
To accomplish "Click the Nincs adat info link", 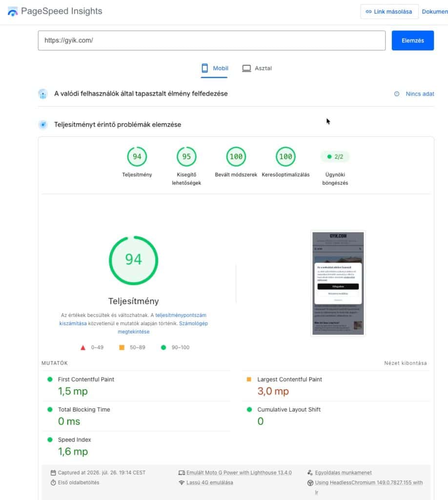I will (x=420, y=94).
